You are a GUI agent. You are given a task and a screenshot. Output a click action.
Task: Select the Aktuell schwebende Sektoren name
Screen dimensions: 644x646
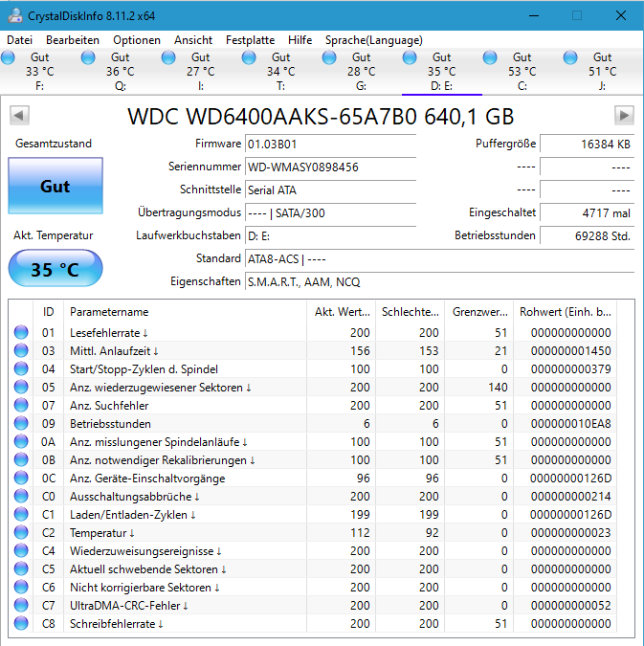click(x=148, y=568)
